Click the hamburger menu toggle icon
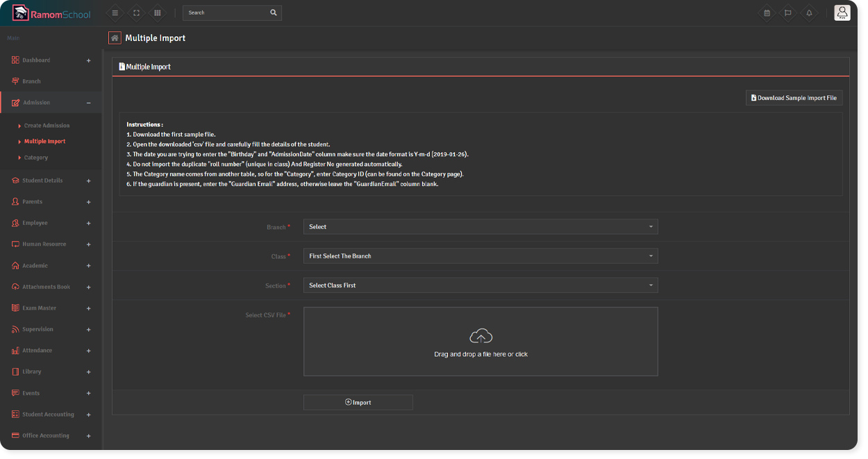The image size is (868, 459). pos(115,12)
